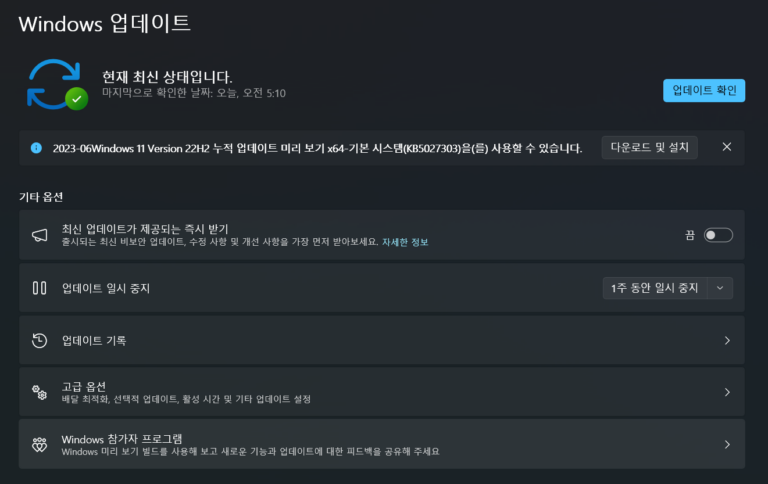This screenshot has height=484, width=768.
Task: Toggle 최신 업데이트가 제공되는 즉시 받기 switch
Action: coord(718,235)
